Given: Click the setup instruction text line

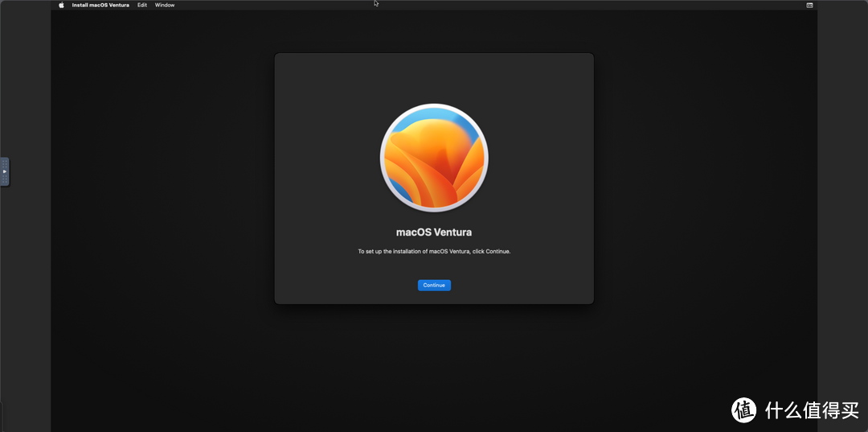Looking at the screenshot, I should pos(434,252).
